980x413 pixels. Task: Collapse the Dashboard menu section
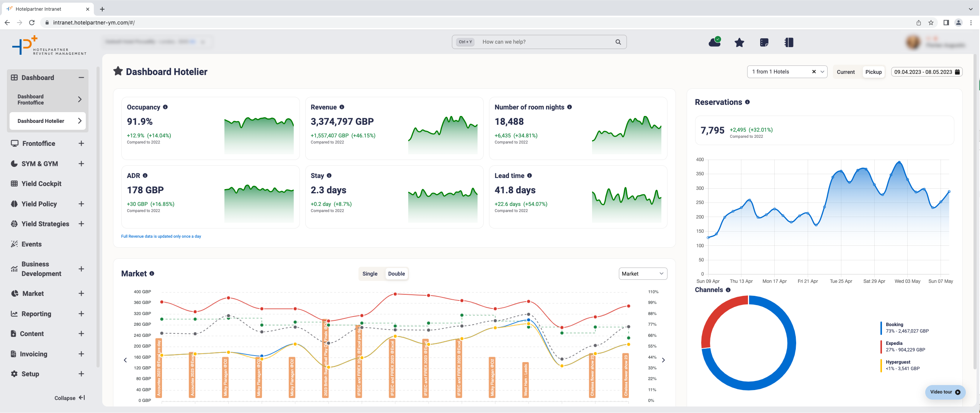click(81, 78)
